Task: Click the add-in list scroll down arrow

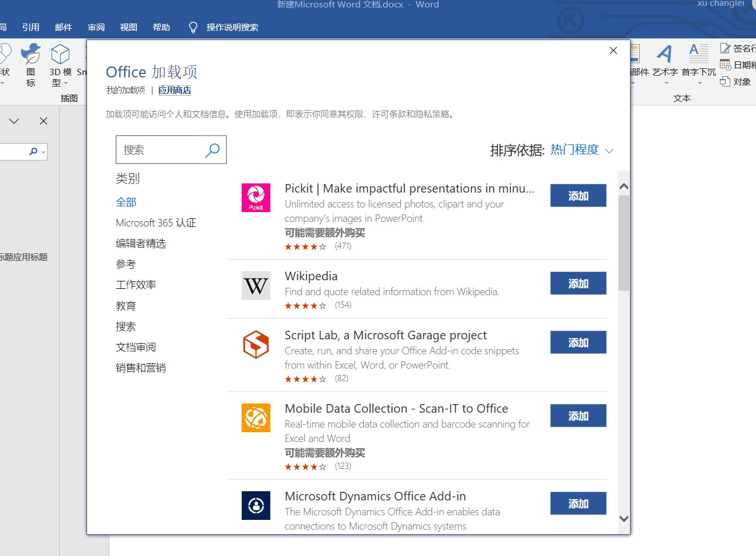Action: pos(624,519)
